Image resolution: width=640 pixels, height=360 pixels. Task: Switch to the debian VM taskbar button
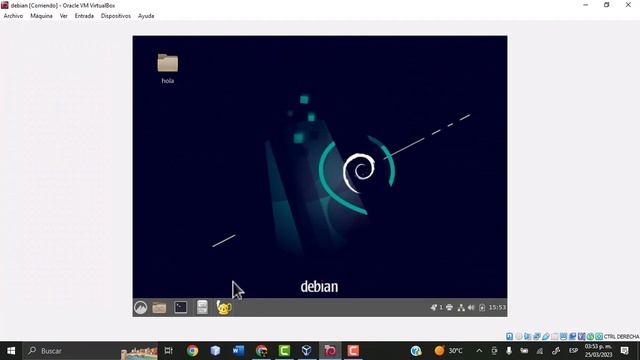pyautogui.click(x=330, y=351)
